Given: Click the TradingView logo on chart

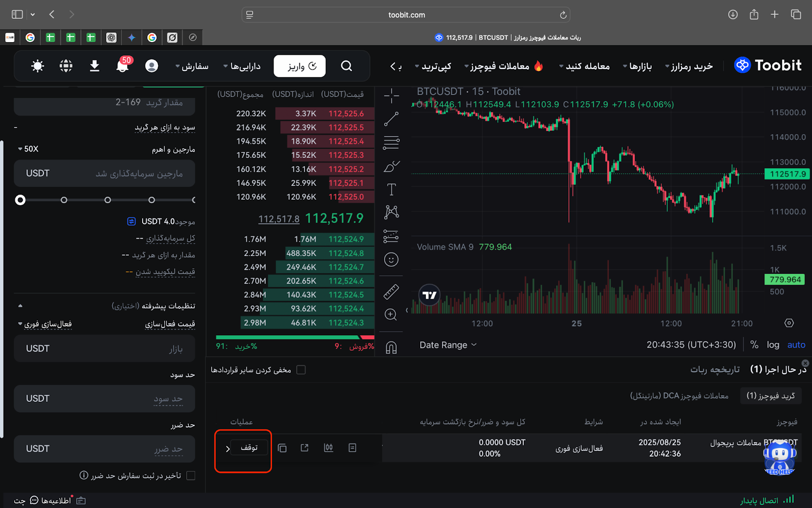Looking at the screenshot, I should [429, 295].
